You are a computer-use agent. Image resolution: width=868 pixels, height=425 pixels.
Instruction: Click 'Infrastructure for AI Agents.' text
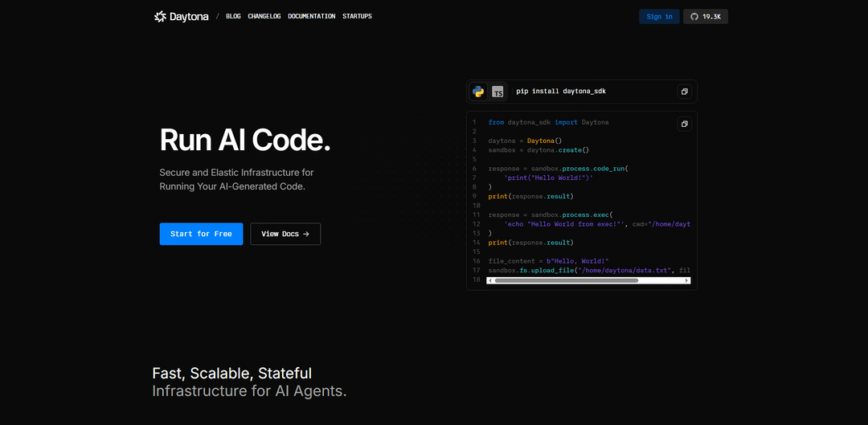point(250,391)
